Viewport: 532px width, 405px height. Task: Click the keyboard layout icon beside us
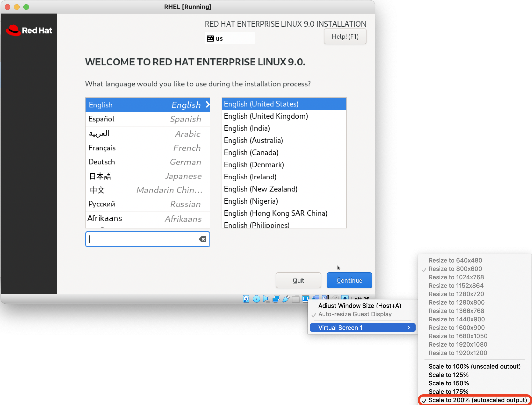point(210,38)
